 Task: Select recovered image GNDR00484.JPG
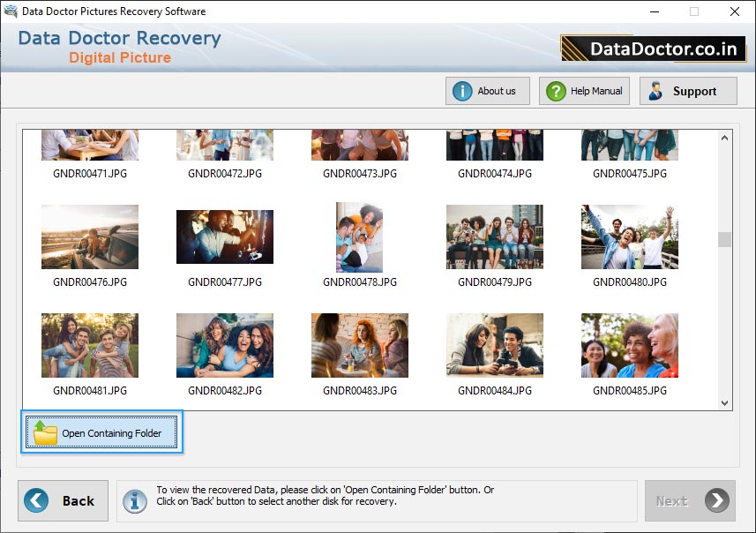[494, 344]
